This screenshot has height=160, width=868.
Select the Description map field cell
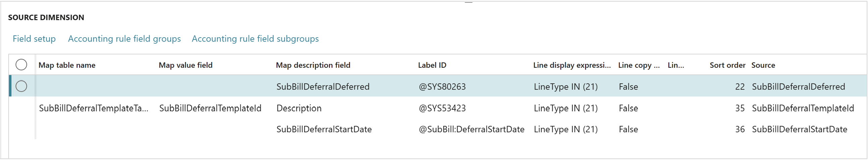coord(299,108)
